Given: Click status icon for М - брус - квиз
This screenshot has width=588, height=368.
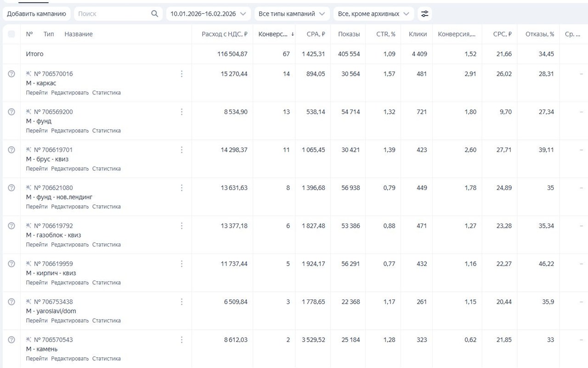Looking at the screenshot, I should click(11, 150).
